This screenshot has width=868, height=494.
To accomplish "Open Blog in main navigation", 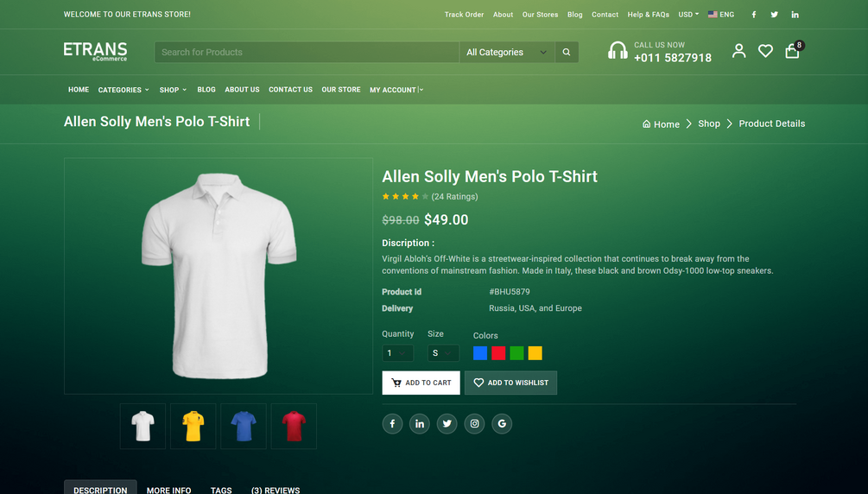I will pyautogui.click(x=206, y=90).
